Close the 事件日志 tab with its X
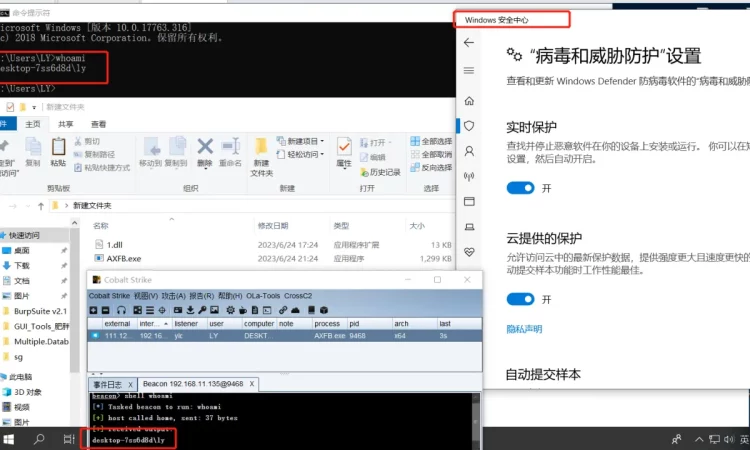The height and width of the screenshot is (450, 750). point(130,385)
